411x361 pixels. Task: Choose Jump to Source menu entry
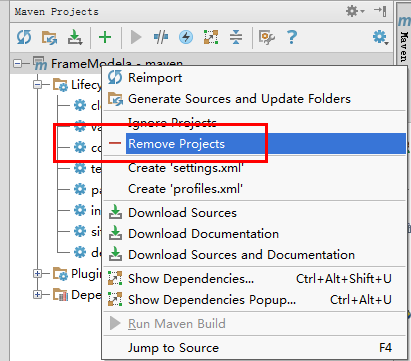(x=255, y=348)
